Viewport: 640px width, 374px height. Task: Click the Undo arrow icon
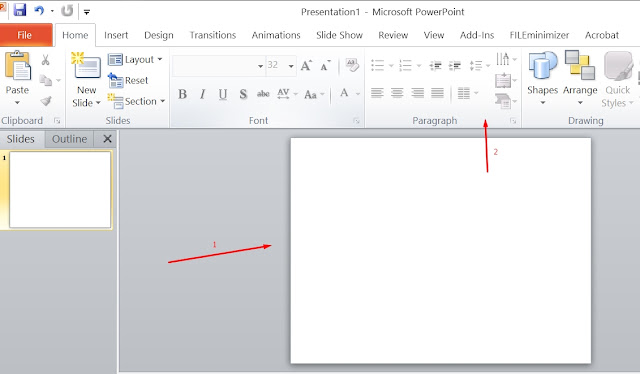point(39,10)
